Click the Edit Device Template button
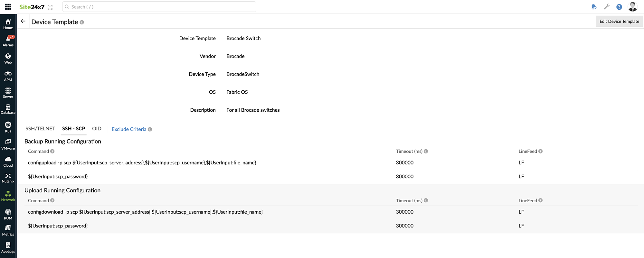Viewport: 644px width, 258px height. pos(619,21)
